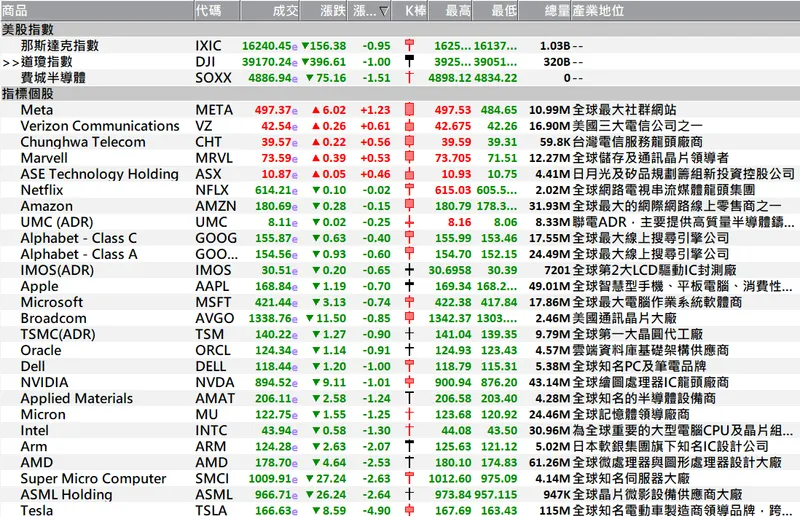Click the candlestick icon for ORCL
Viewport: 800px width, 517px height.
click(x=409, y=350)
